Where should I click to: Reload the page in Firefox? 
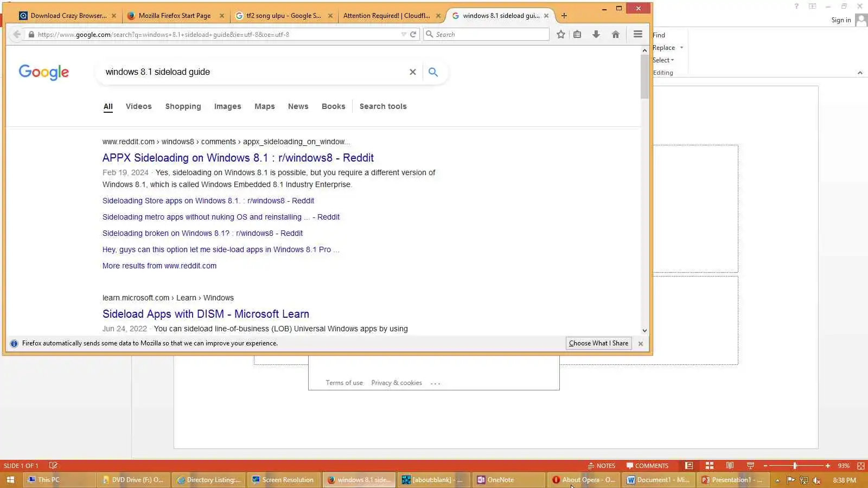413,34
